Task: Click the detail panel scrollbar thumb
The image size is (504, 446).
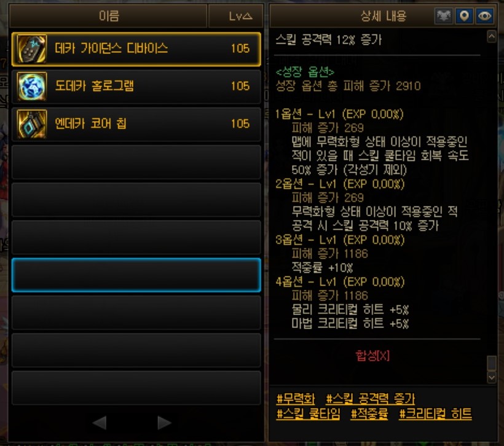Action: coord(492,363)
